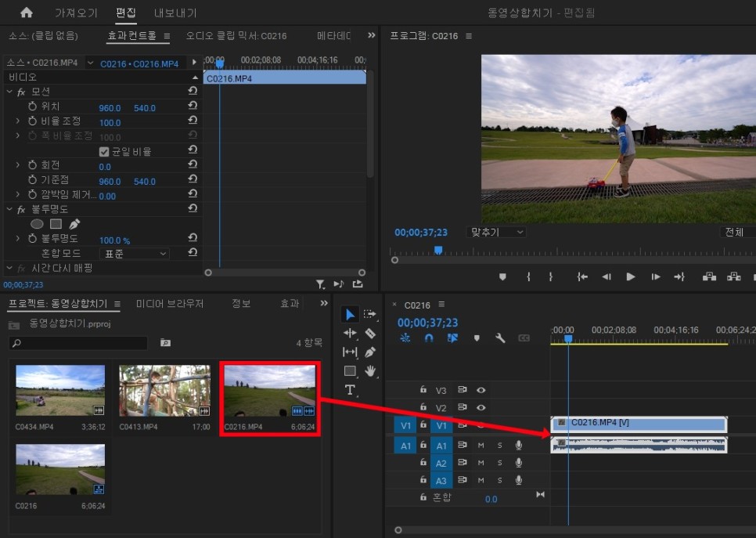The image size is (756, 538).
Task: Open filter properties funnel in effect controls
Action: click(320, 284)
